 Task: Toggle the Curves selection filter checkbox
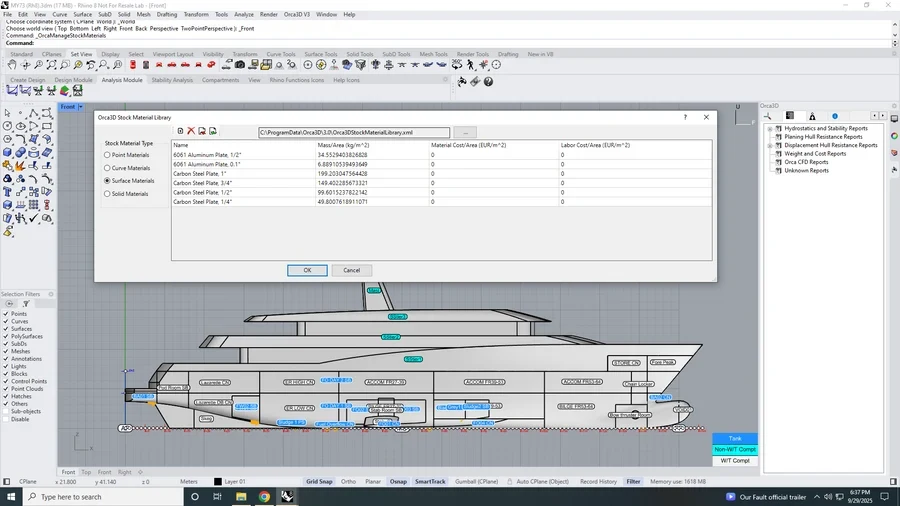point(6,321)
